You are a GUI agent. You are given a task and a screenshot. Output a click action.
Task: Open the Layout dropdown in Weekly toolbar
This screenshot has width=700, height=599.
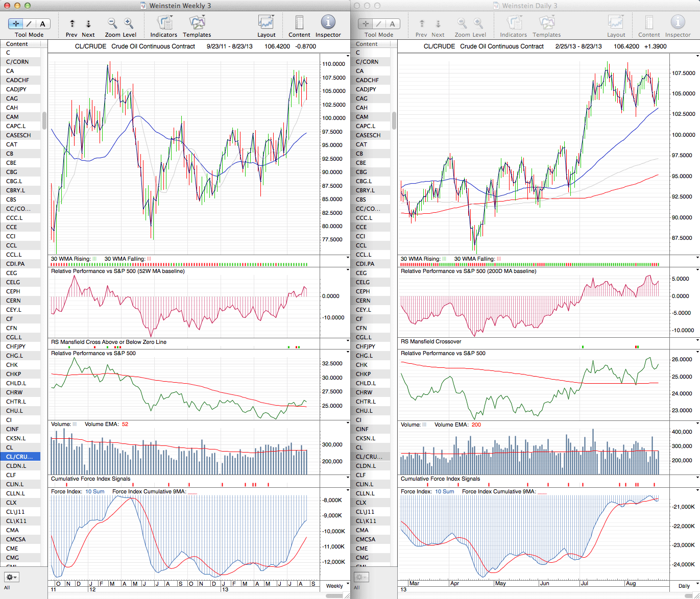coord(266,22)
